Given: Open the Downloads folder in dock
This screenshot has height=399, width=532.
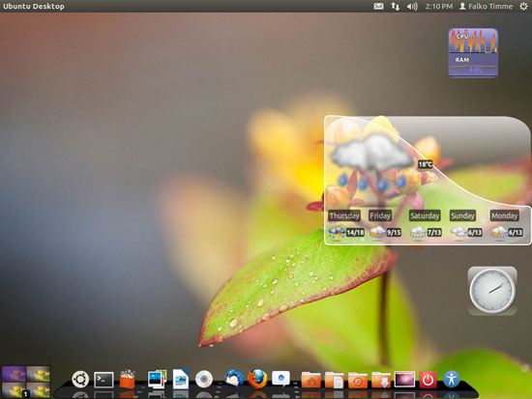Looking at the screenshot, I should [381, 380].
